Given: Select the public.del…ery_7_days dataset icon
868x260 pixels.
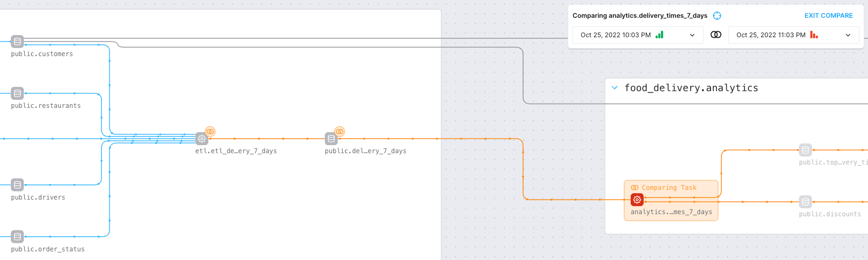Looking at the screenshot, I should click(x=331, y=139).
